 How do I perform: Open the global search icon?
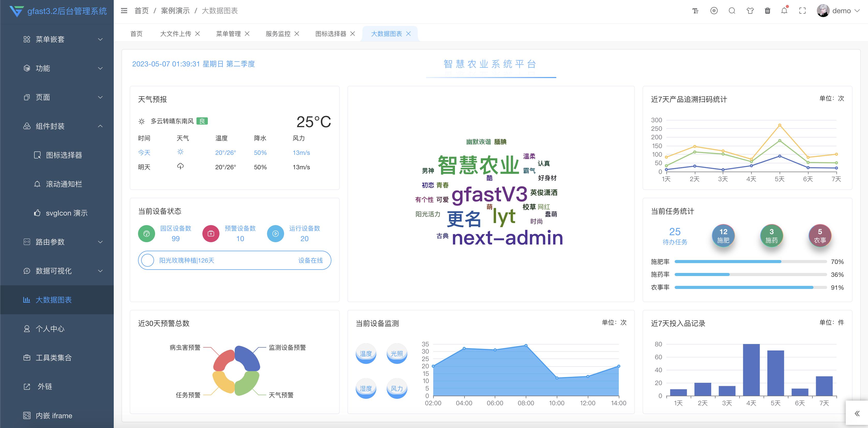pos(732,10)
